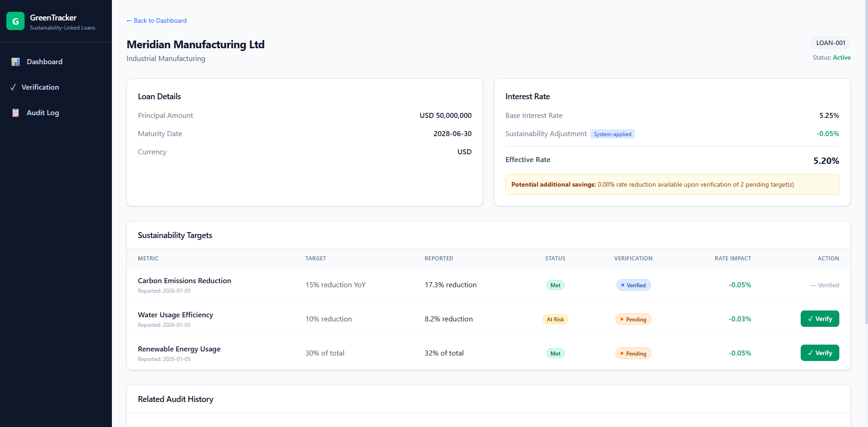Click the Verification checkmark icon in sidebar

(13, 87)
